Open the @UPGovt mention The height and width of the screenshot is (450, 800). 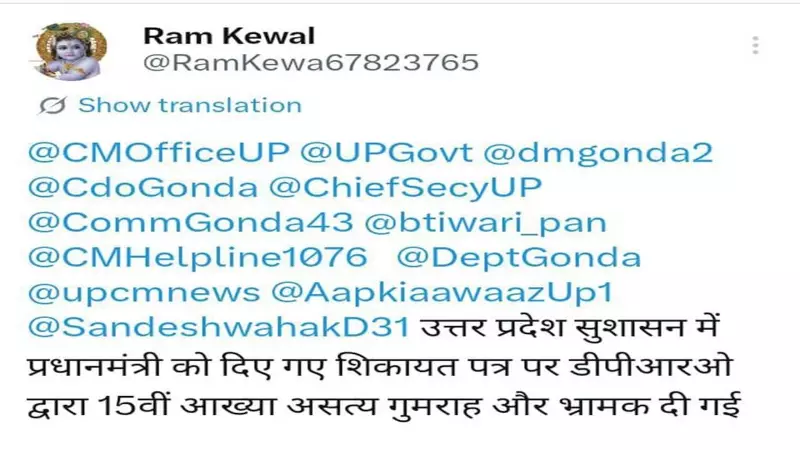386,152
